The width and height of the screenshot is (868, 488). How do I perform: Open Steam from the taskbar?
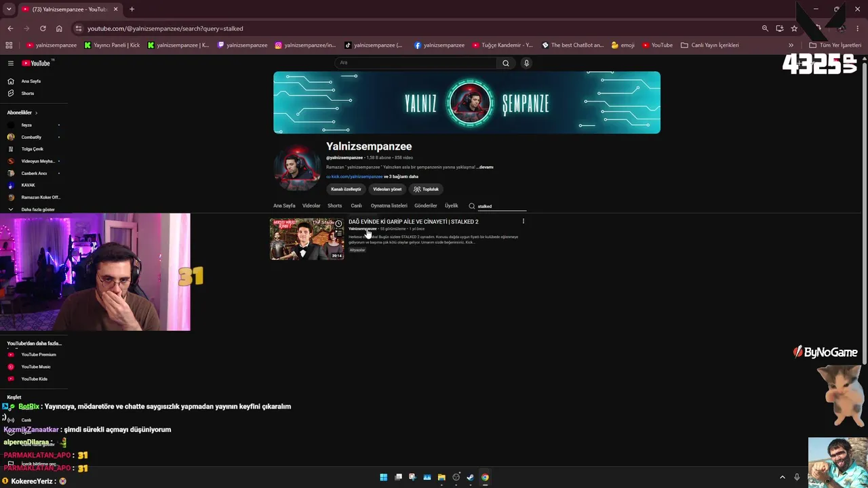470,477
